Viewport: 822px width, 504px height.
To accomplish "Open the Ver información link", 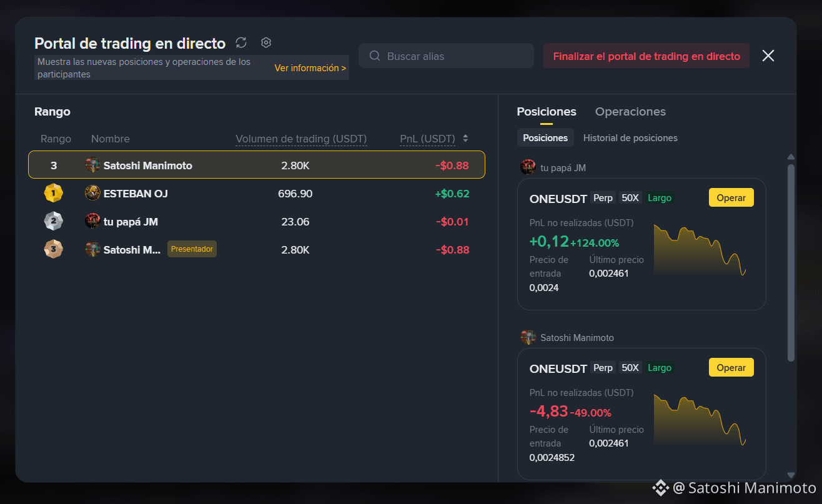I will [x=310, y=68].
